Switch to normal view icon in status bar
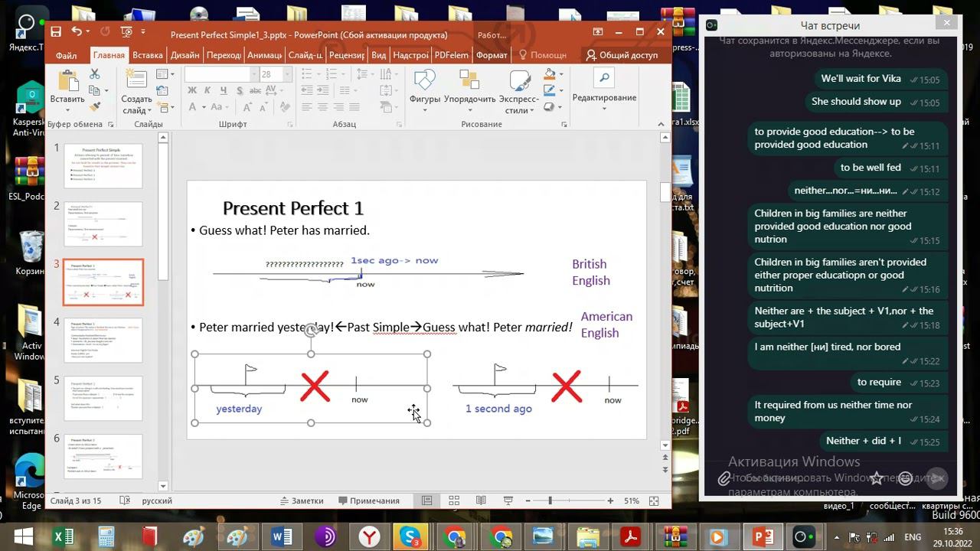Screen dimensions: 980x551 427,500
